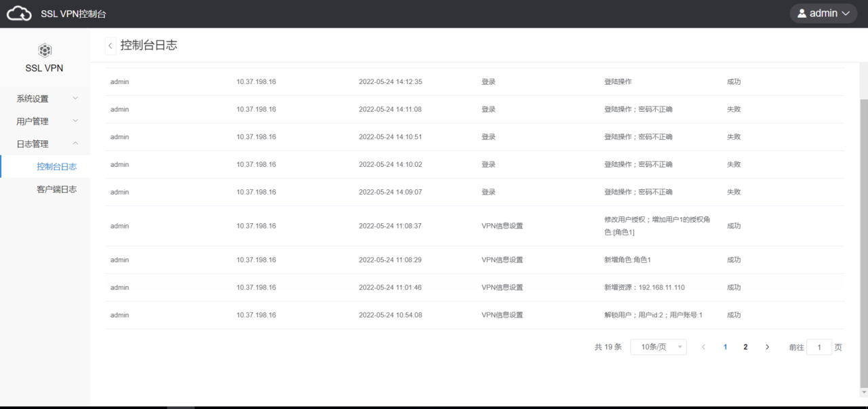Click the timestamp 2022-05-24 10:54:08

pyautogui.click(x=391, y=315)
